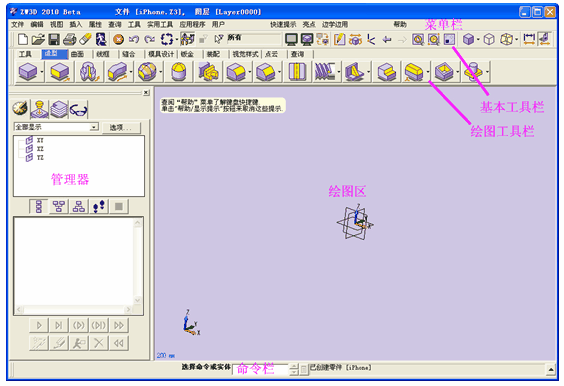Open the 视图 menu
The width and height of the screenshot is (564, 386).
56,24
